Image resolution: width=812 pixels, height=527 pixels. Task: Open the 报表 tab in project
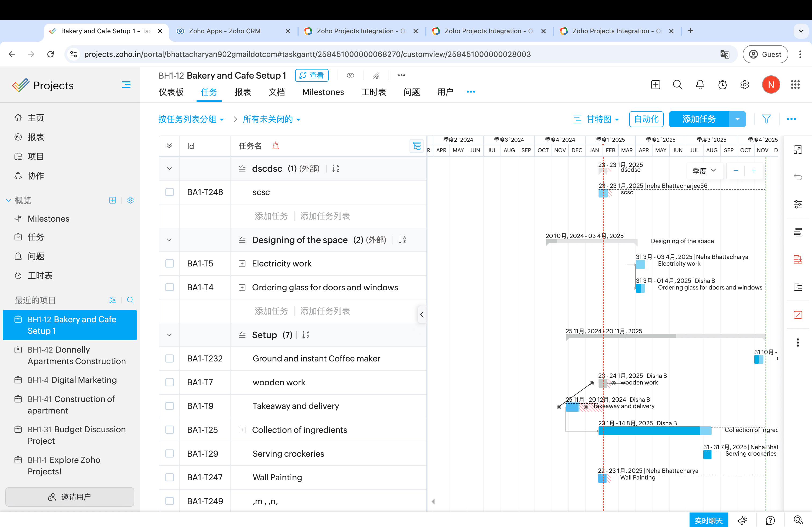[242, 92]
